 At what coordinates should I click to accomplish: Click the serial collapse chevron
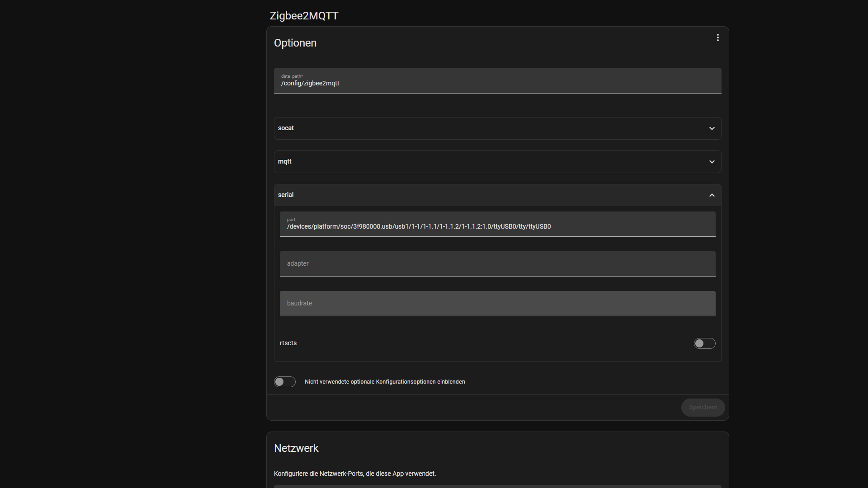[x=712, y=195]
